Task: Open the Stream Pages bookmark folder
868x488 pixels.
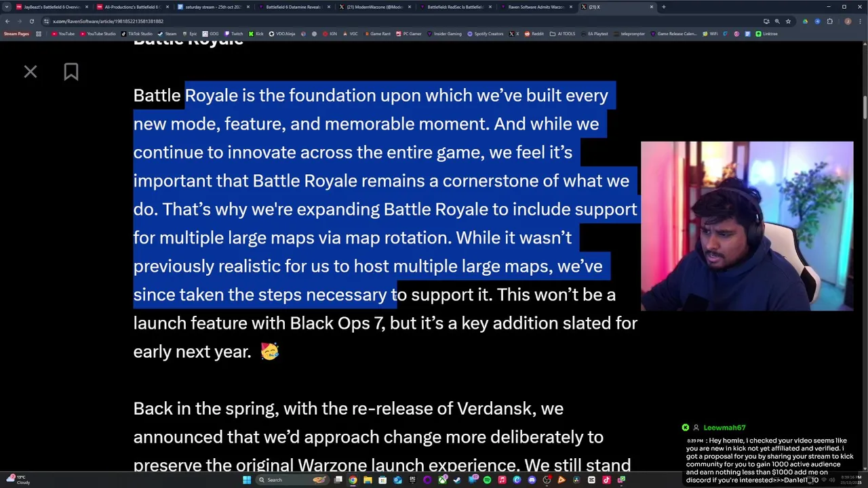Action: 16,34
